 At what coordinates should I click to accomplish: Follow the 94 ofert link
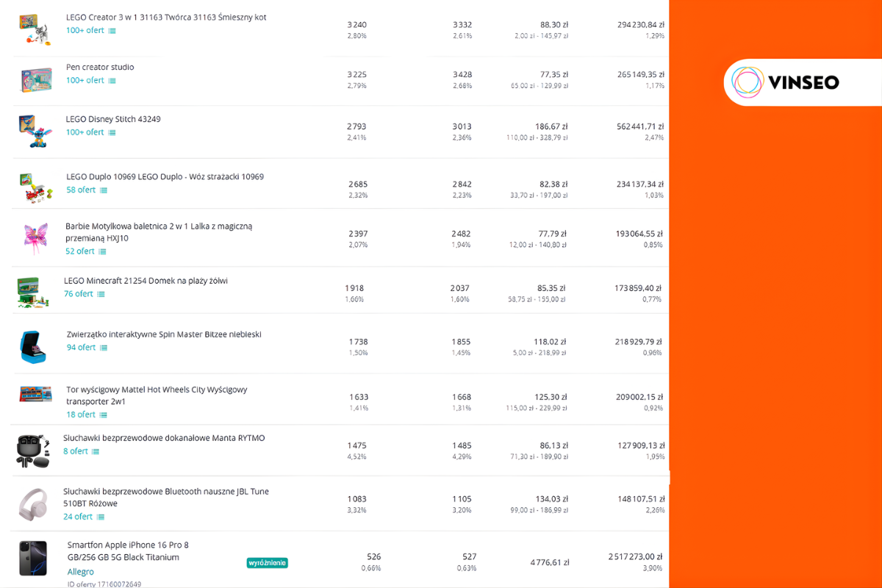[x=82, y=348]
